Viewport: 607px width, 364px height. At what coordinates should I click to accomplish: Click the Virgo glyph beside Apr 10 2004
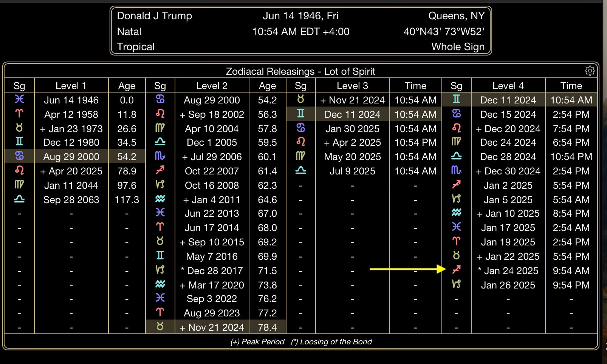pyautogui.click(x=160, y=128)
